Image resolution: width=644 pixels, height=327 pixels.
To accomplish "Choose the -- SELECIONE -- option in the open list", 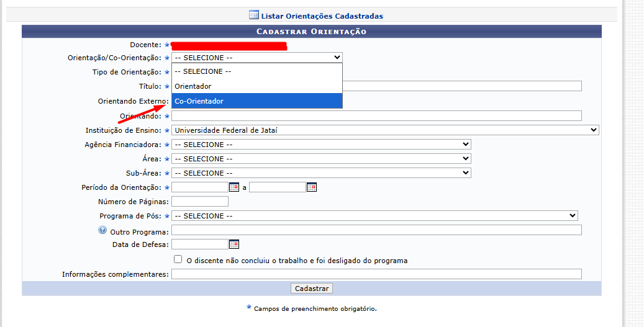I will (256, 71).
